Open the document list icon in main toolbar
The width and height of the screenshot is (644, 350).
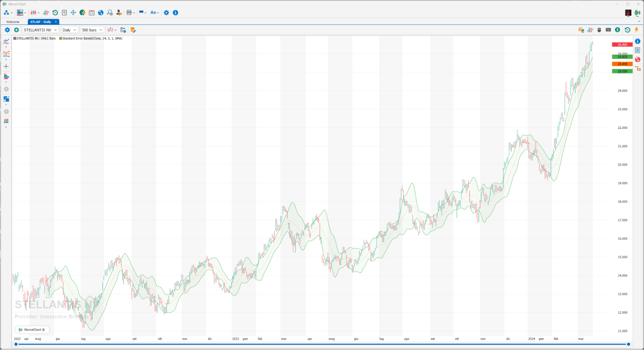click(x=64, y=13)
